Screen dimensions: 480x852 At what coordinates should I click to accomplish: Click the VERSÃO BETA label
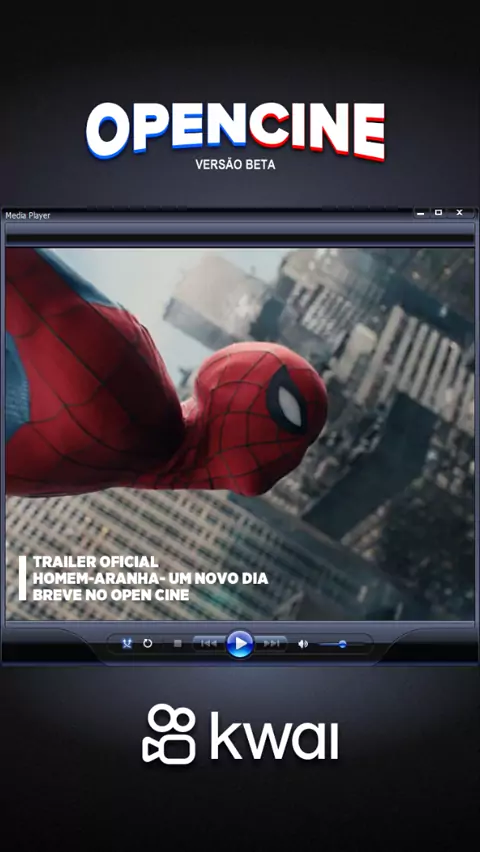coord(235,165)
